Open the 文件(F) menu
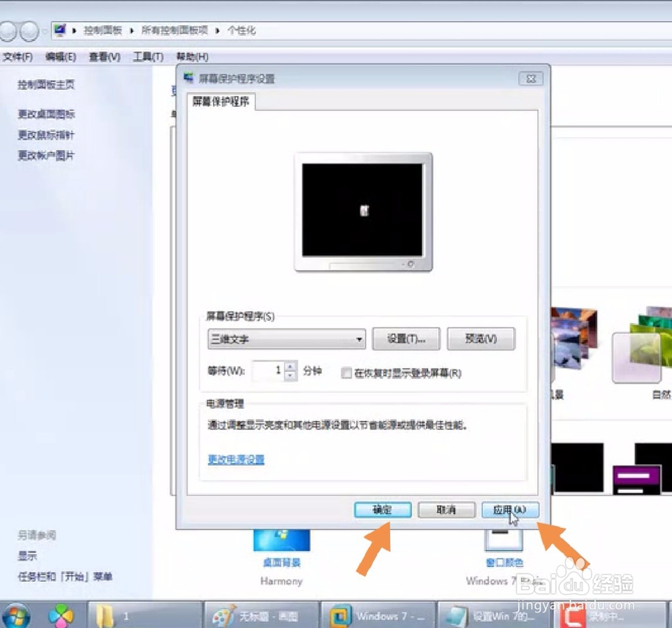 point(17,56)
